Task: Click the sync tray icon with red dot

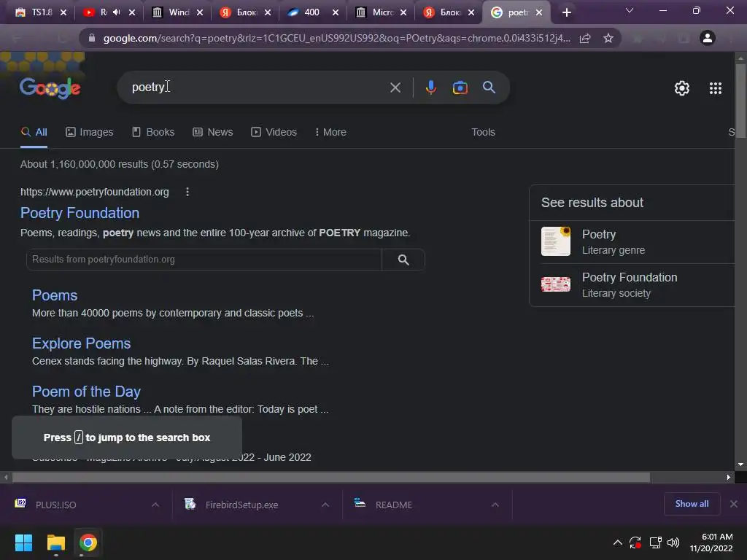Action: point(635,542)
